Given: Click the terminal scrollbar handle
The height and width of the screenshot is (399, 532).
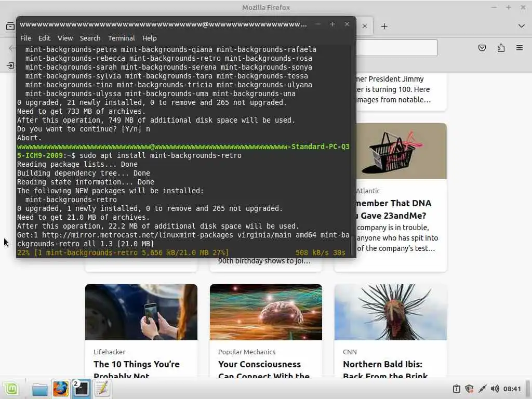Looking at the screenshot, I should pos(353,246).
